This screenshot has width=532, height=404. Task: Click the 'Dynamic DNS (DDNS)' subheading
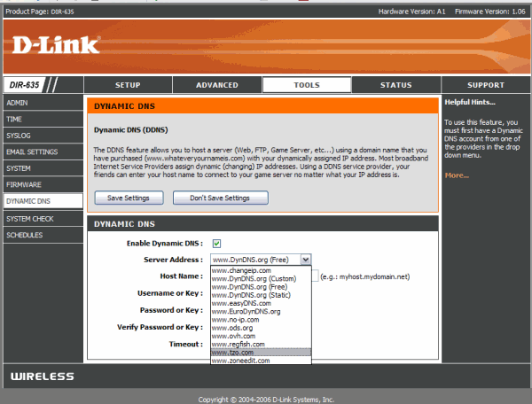point(131,130)
